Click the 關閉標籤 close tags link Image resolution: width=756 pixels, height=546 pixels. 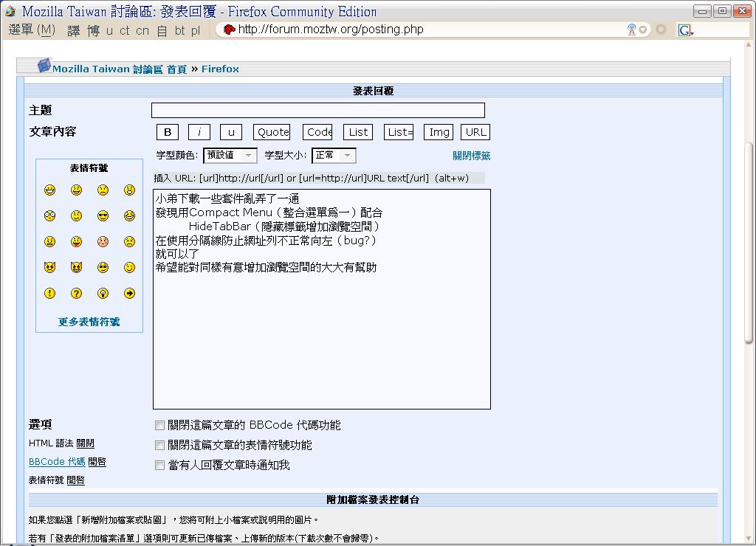(471, 156)
